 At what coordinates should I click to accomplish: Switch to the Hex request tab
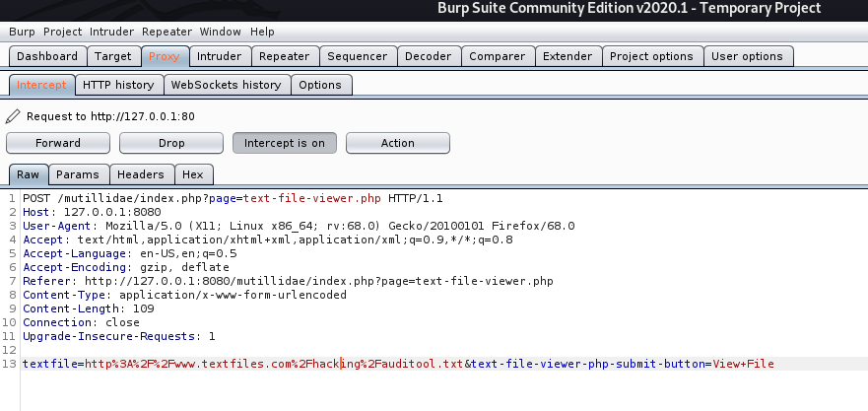pyautogui.click(x=193, y=174)
